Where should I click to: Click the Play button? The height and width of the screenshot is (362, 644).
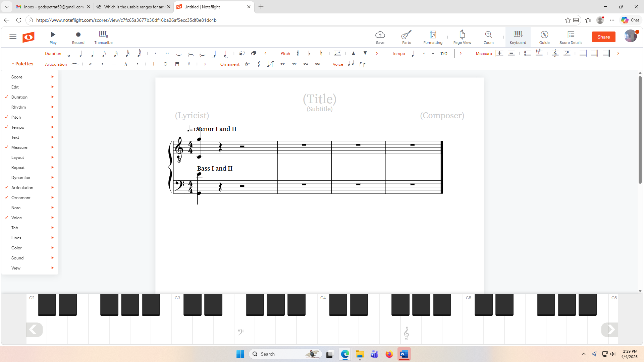tap(53, 37)
